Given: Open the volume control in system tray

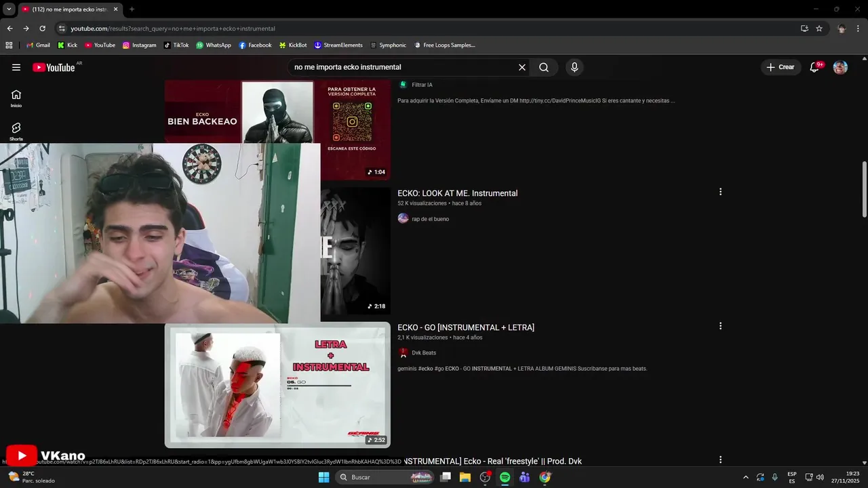Looking at the screenshot, I should [820, 477].
